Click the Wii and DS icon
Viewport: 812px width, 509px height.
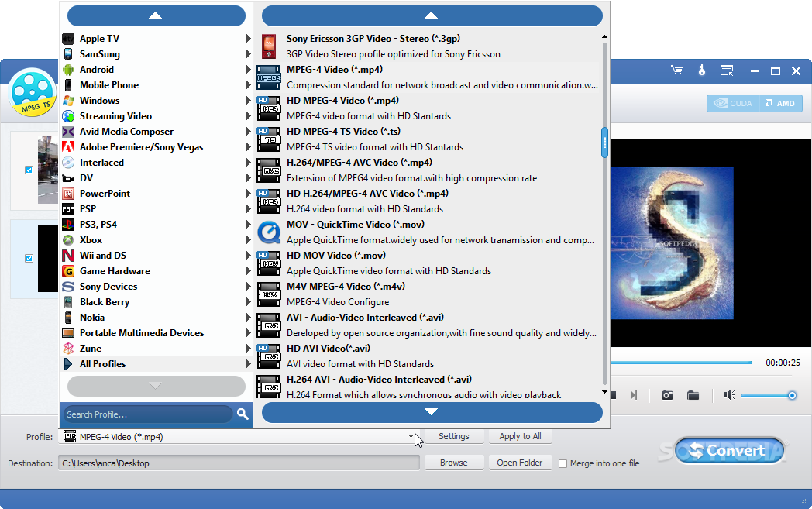click(x=68, y=256)
